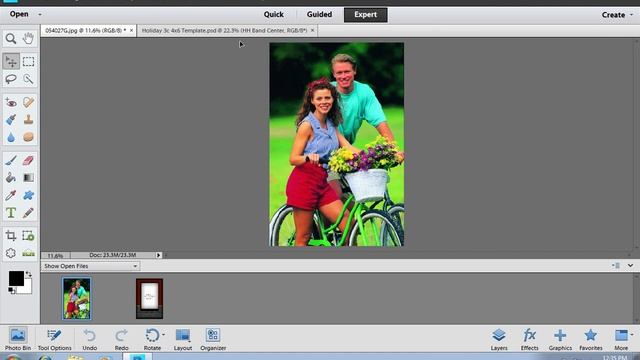Toggle the Graphics panel
Screen dimensions: 640x360
[560, 339]
